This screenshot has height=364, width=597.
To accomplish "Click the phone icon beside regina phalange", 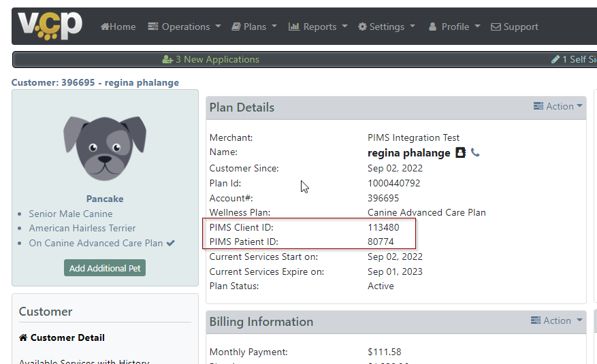I will (475, 152).
